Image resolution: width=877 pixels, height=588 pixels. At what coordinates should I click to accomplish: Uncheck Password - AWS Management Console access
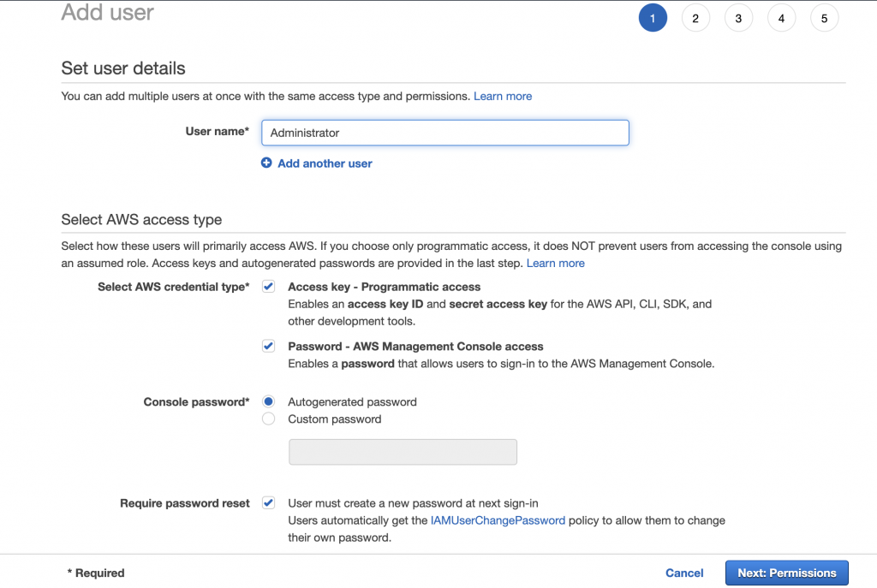269,347
